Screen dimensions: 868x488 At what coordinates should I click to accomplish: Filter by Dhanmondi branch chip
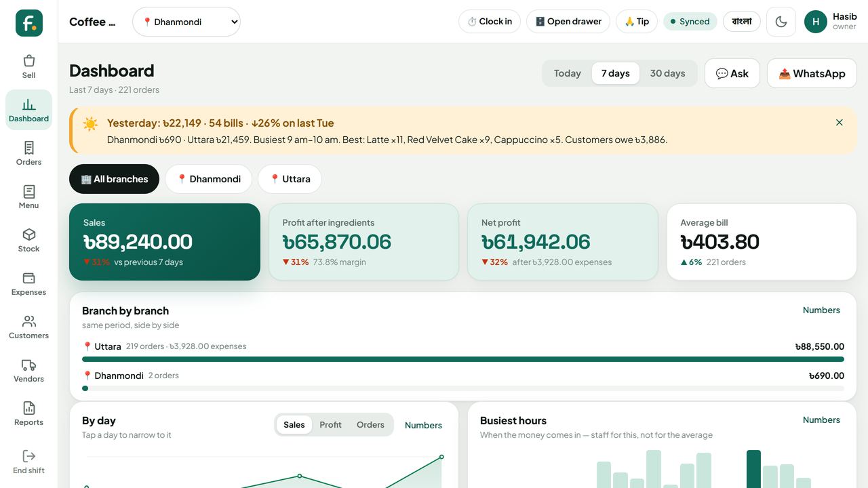(209, 179)
